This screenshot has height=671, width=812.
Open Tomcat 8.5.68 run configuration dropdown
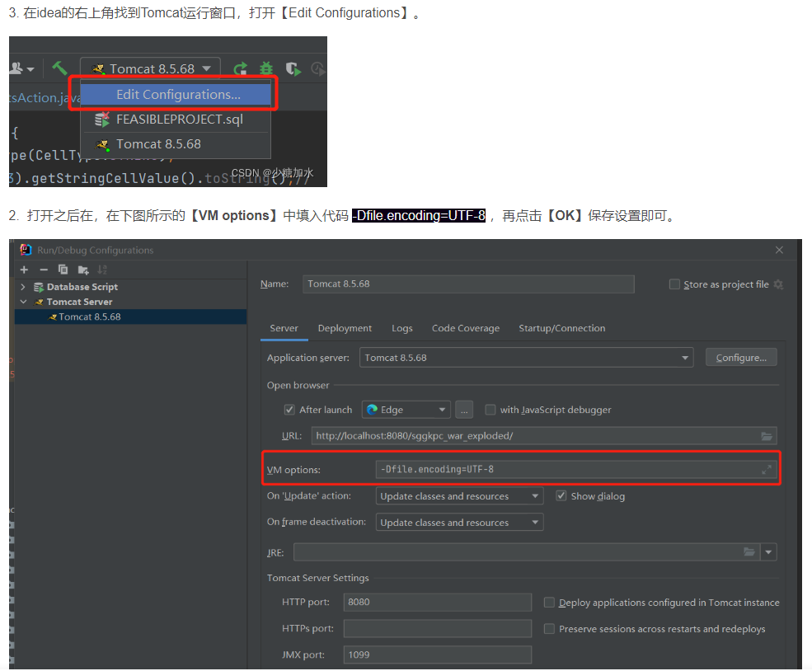150,68
